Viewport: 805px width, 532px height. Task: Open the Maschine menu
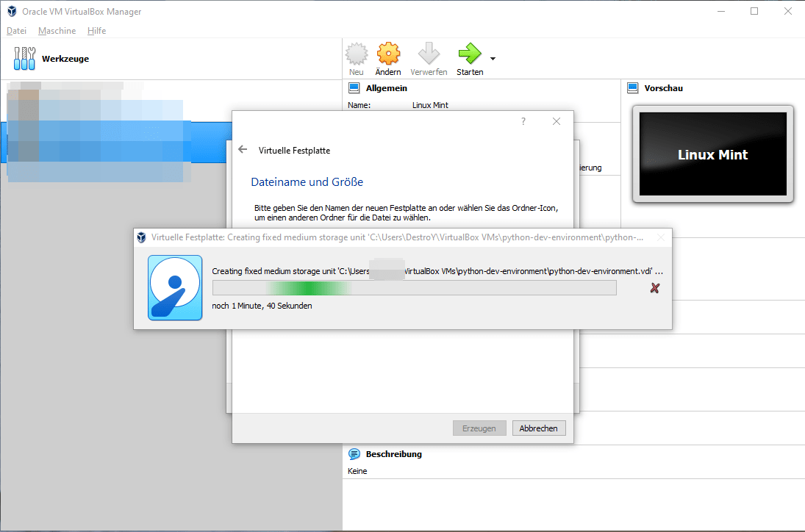click(x=57, y=30)
